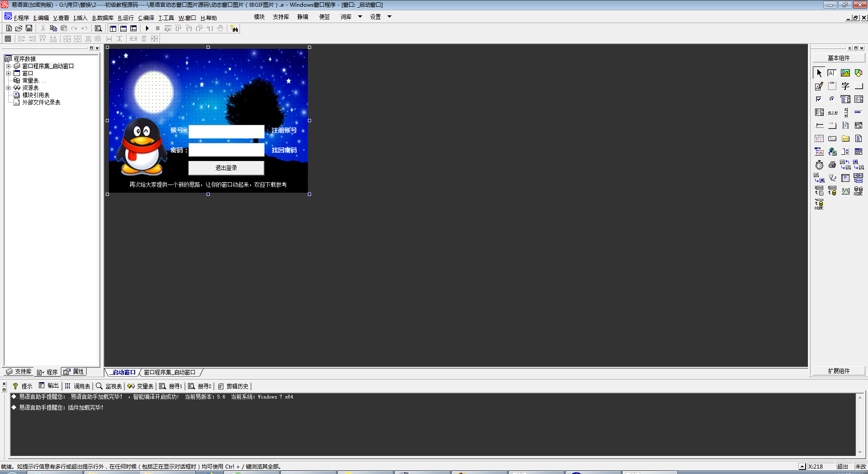Run the program with the Play icon
The width and height of the screenshot is (868, 474).
tap(147, 28)
